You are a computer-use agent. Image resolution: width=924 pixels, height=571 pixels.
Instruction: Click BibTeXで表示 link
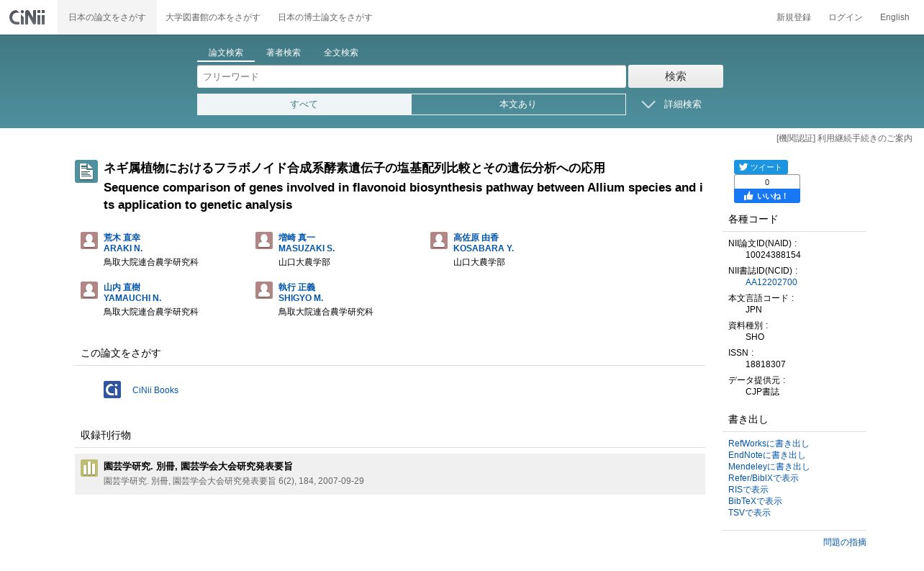tap(755, 501)
